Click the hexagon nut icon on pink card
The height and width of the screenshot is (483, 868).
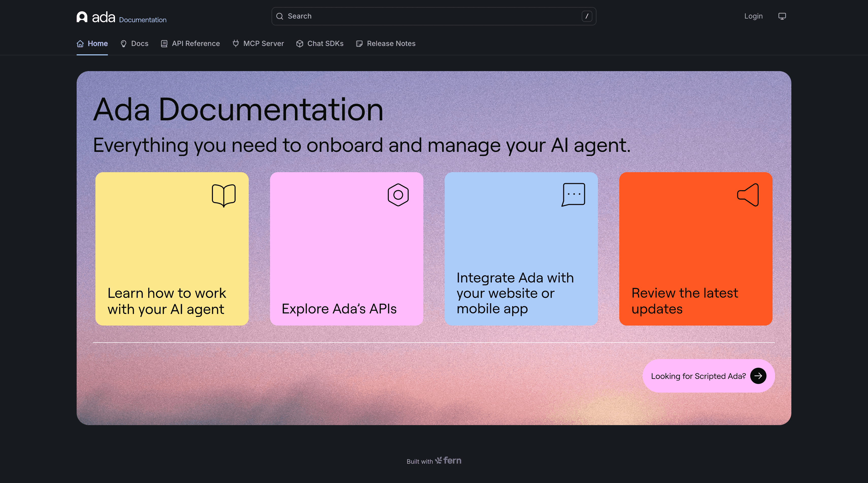tap(398, 195)
